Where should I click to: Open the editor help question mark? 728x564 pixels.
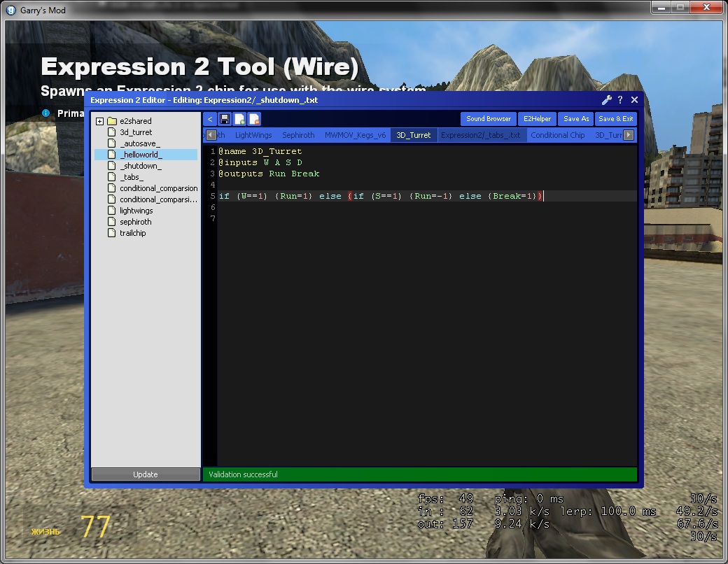point(620,100)
